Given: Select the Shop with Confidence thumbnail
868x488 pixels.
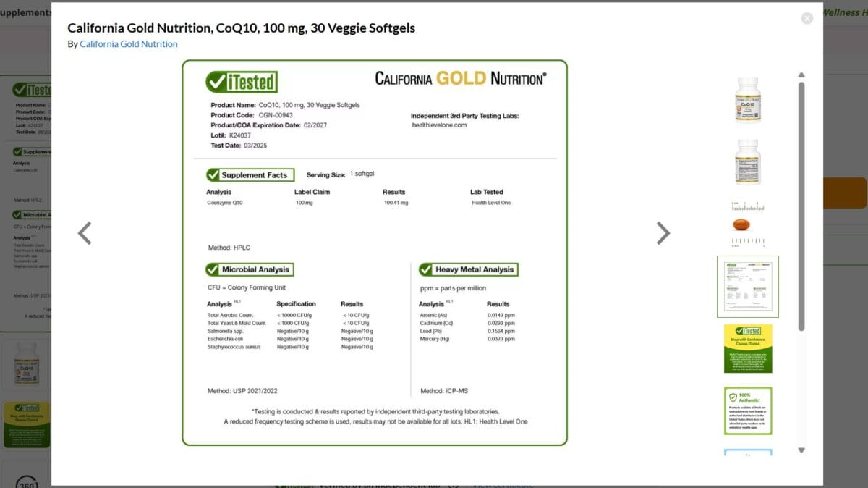Looking at the screenshot, I should pyautogui.click(x=748, y=348).
